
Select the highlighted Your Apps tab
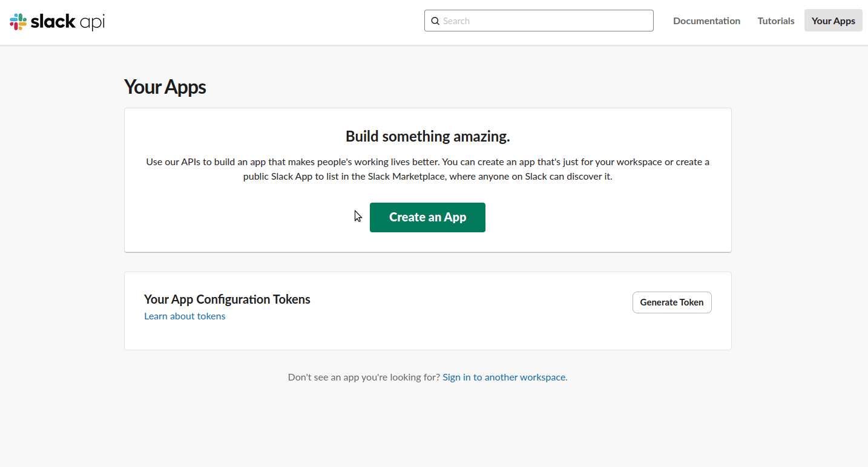point(833,20)
